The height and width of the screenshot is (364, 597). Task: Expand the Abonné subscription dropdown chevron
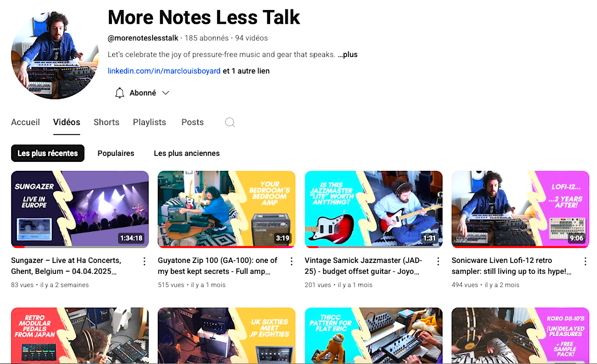click(x=166, y=93)
